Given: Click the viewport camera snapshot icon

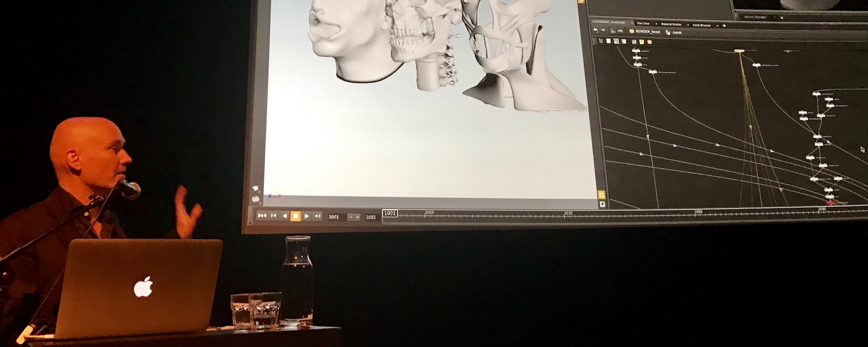Looking at the screenshot, I should tap(256, 188).
